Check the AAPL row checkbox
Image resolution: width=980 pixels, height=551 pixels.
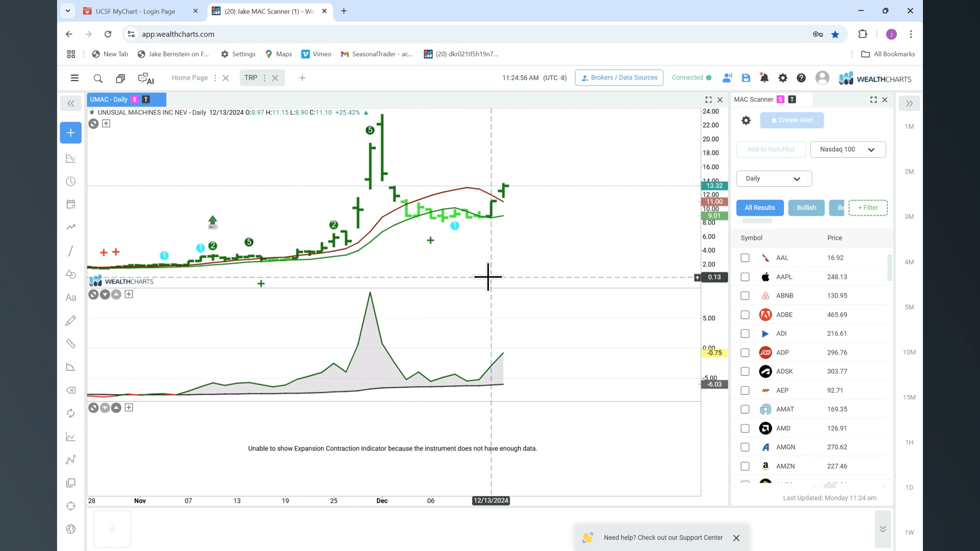click(745, 277)
